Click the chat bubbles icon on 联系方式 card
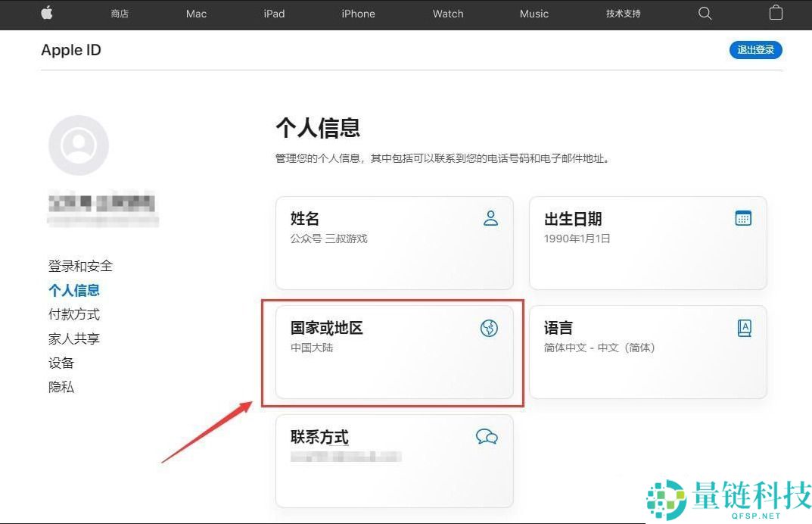This screenshot has height=524, width=812. click(x=487, y=437)
